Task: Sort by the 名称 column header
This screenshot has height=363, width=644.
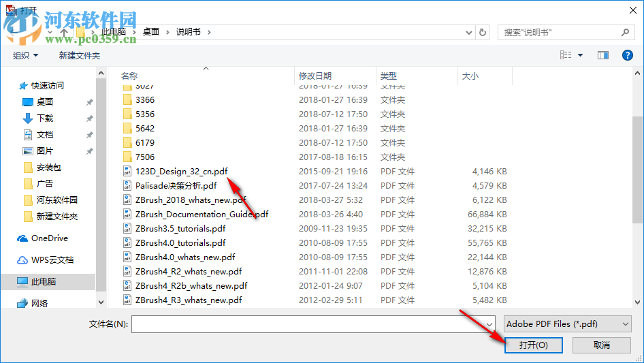Action: [129, 76]
